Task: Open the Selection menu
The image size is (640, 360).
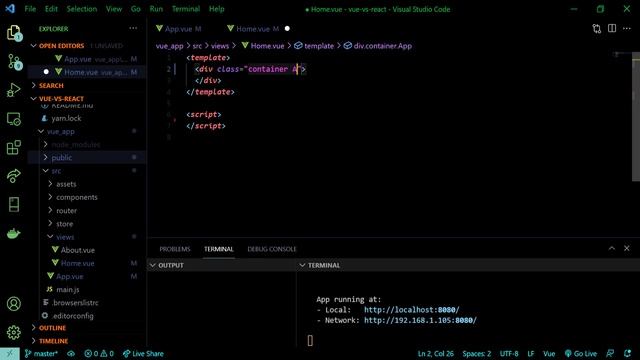Action: (82, 9)
